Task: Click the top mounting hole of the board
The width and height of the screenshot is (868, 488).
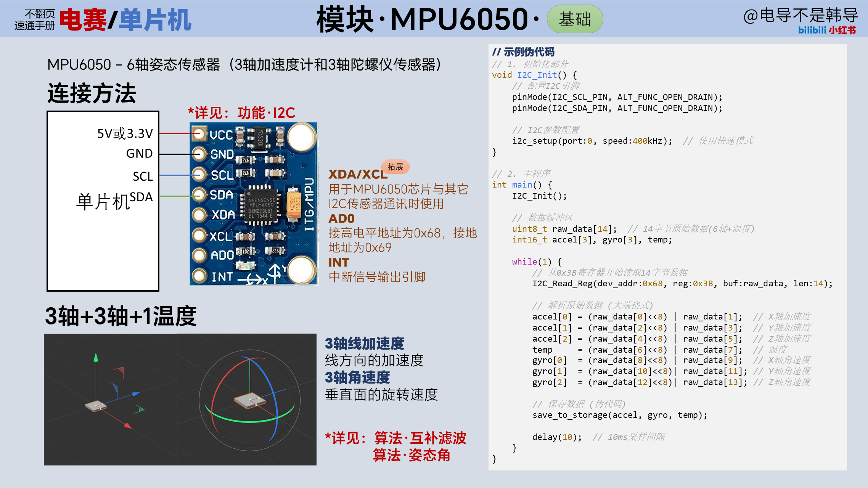Action: (x=302, y=137)
